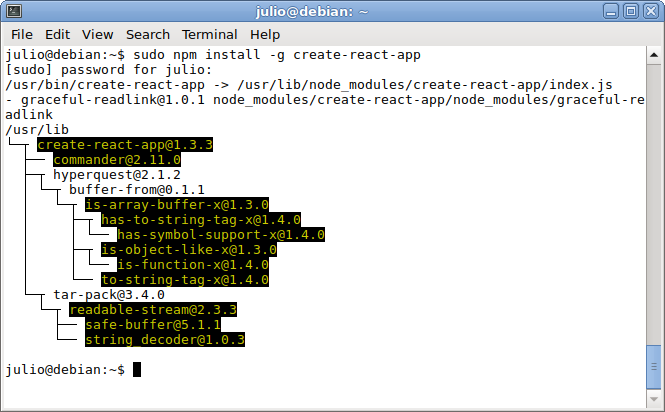Click safe-buffer@5.1.1 entry

[x=153, y=325]
